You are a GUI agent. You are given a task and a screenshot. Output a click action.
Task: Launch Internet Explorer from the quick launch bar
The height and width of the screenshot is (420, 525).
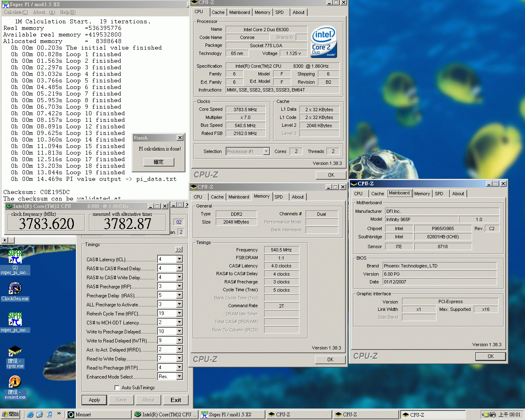(x=30, y=414)
